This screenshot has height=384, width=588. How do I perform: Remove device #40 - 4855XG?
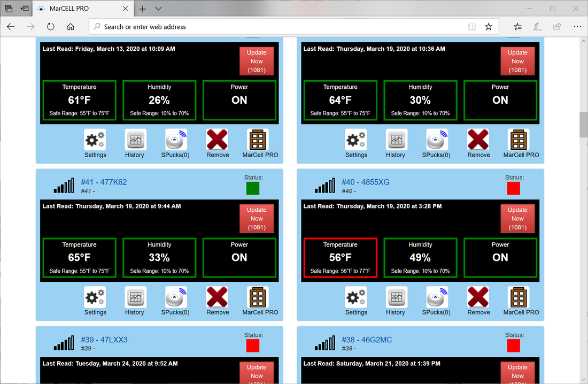click(478, 301)
